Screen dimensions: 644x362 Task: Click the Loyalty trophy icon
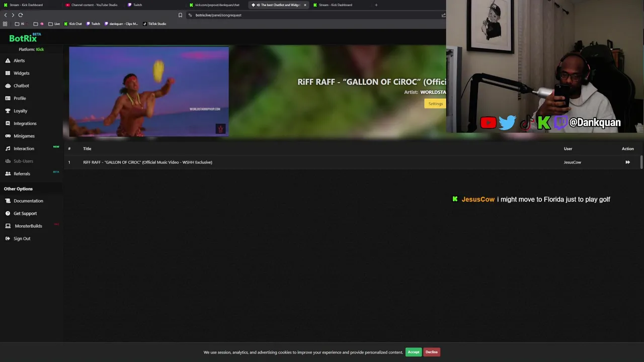click(x=8, y=111)
